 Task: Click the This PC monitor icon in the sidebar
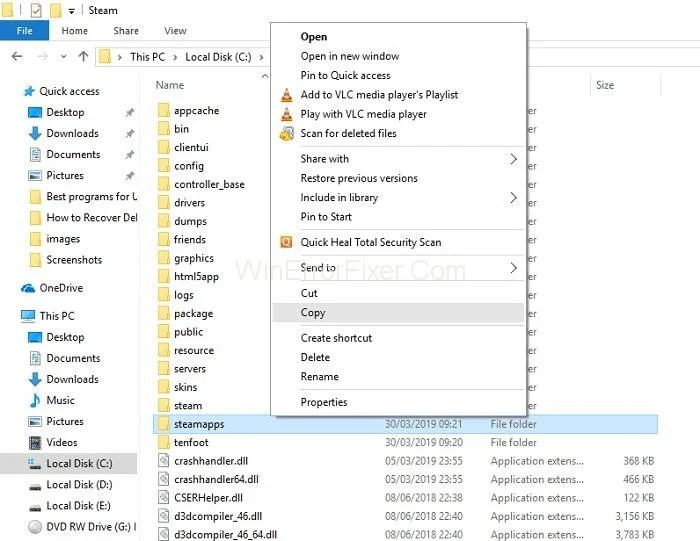click(28, 316)
